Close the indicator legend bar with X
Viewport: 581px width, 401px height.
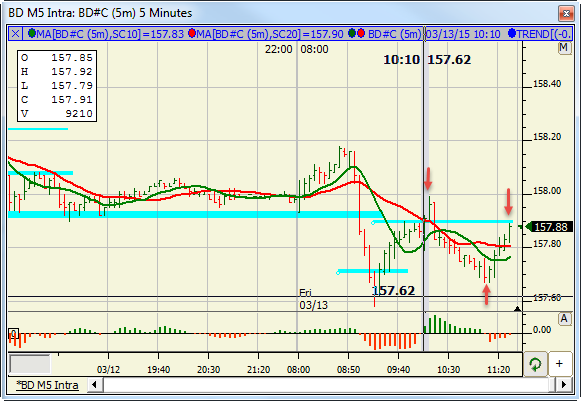(x=16, y=34)
